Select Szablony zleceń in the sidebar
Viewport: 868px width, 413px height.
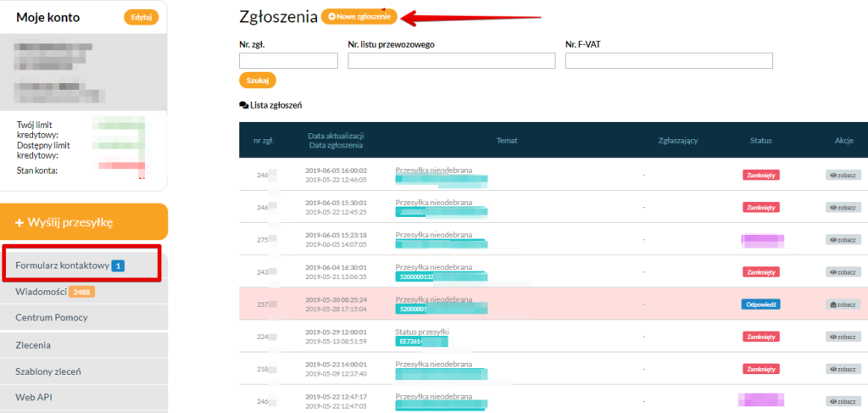[51, 371]
